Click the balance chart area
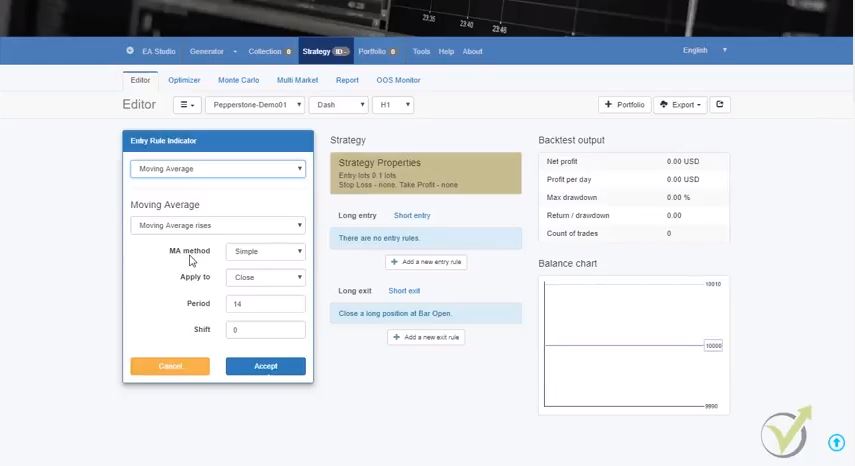 click(634, 345)
